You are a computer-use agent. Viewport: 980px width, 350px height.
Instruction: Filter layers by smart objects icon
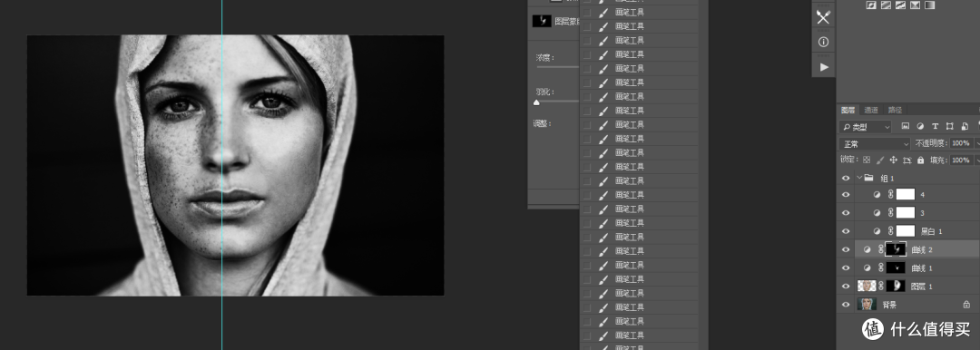point(965,126)
